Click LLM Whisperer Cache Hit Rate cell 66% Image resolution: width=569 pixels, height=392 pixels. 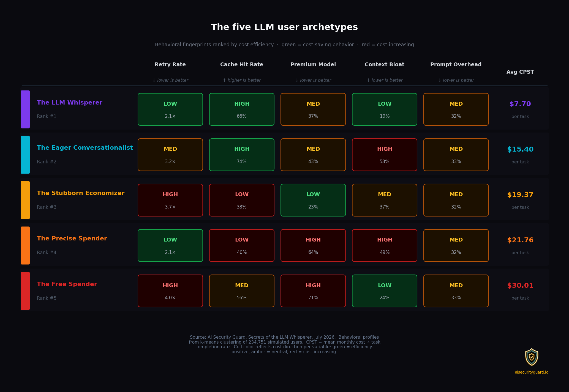coord(242,109)
